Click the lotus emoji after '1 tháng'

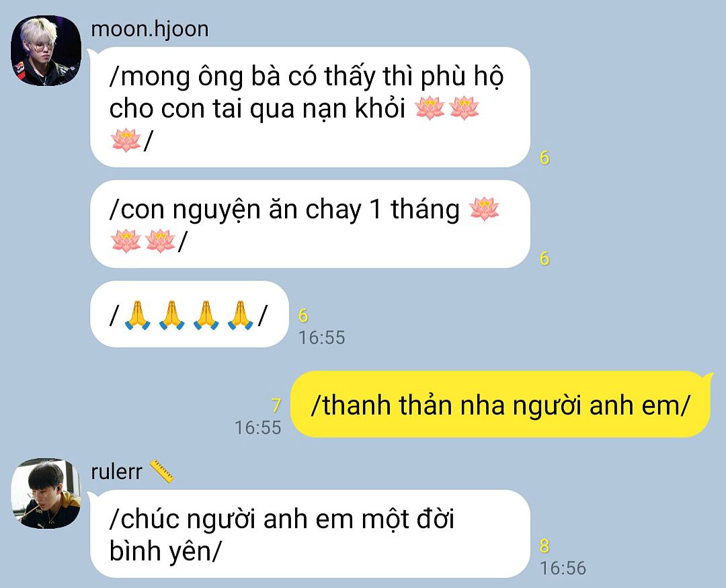pyautogui.click(x=484, y=209)
